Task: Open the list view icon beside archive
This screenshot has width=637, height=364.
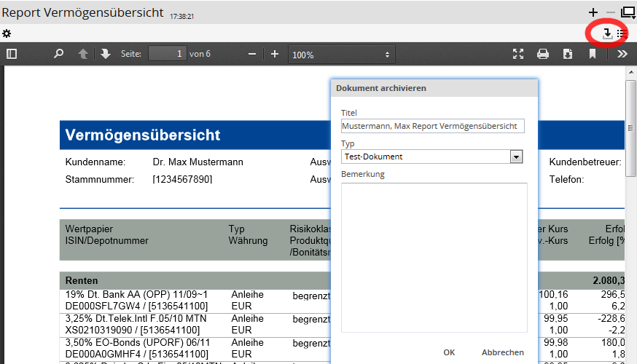Action: (622, 33)
